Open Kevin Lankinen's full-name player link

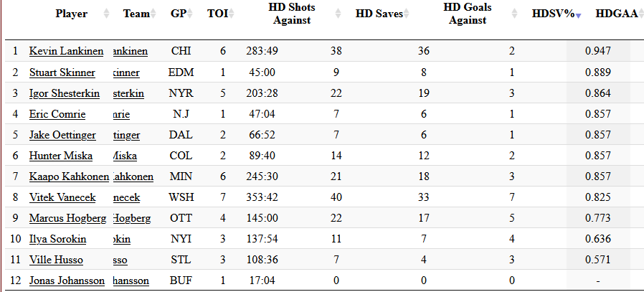66,51
